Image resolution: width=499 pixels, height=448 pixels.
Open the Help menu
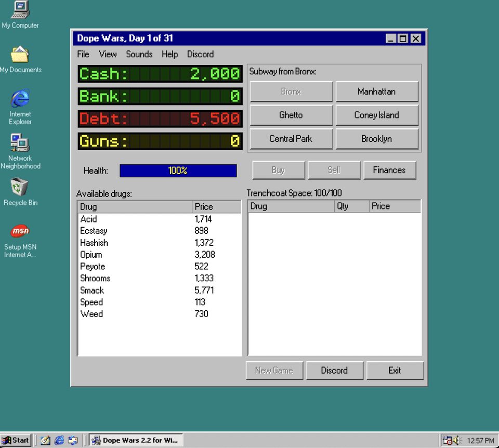tap(169, 54)
